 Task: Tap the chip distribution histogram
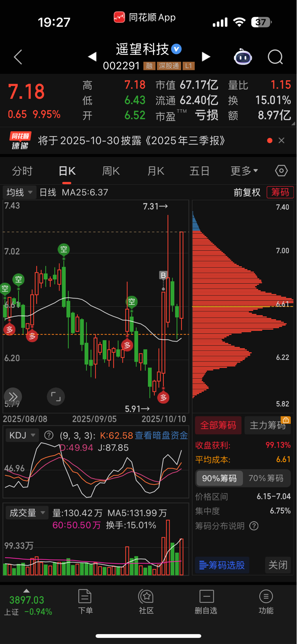coord(243,306)
